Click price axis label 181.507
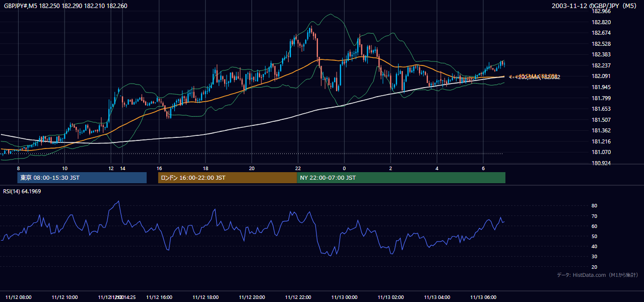644x302 pixels. pyautogui.click(x=601, y=120)
